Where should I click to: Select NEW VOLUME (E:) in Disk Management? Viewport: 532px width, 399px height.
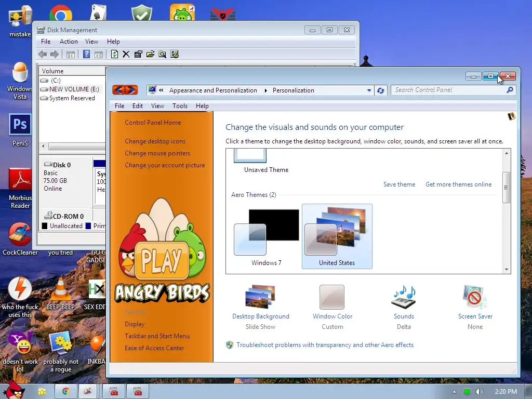(70, 89)
